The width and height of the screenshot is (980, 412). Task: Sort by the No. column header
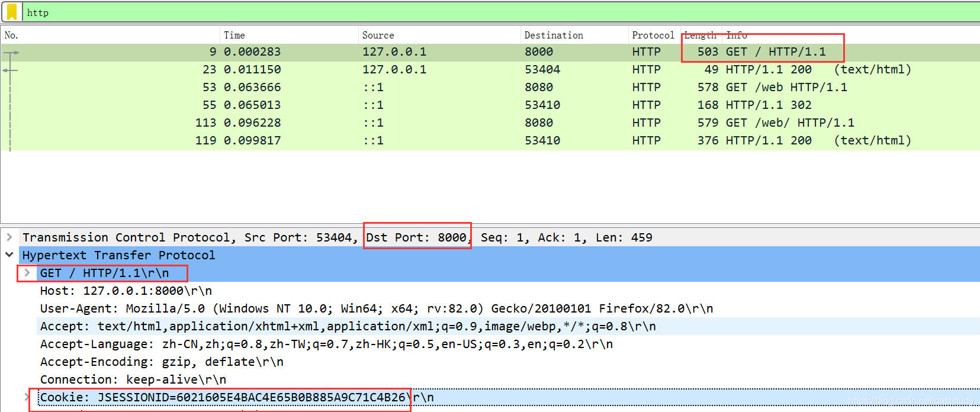[110, 35]
